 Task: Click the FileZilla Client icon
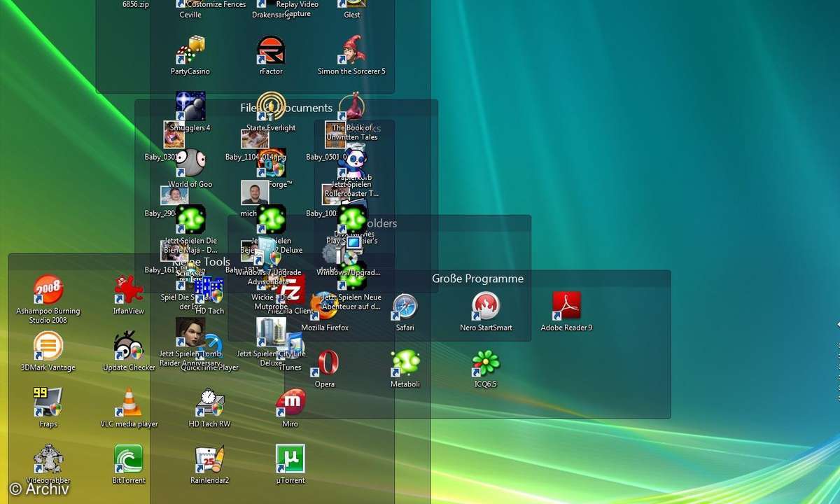click(x=290, y=290)
